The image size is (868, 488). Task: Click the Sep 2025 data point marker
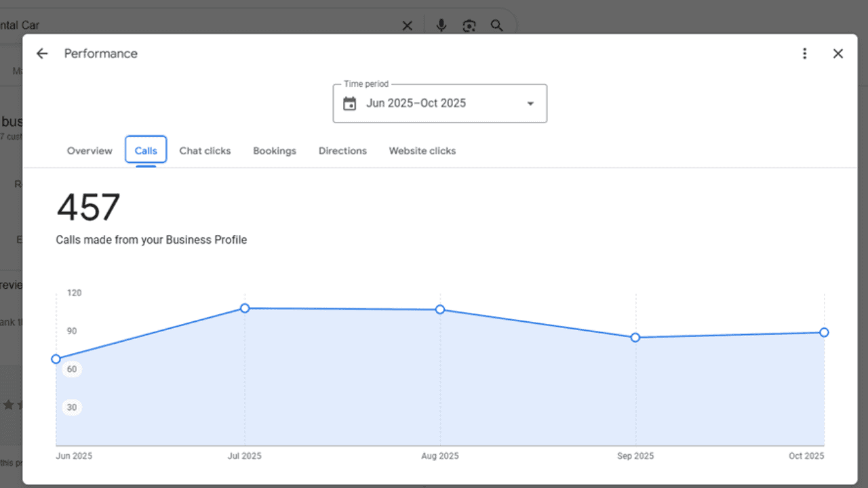(635, 337)
